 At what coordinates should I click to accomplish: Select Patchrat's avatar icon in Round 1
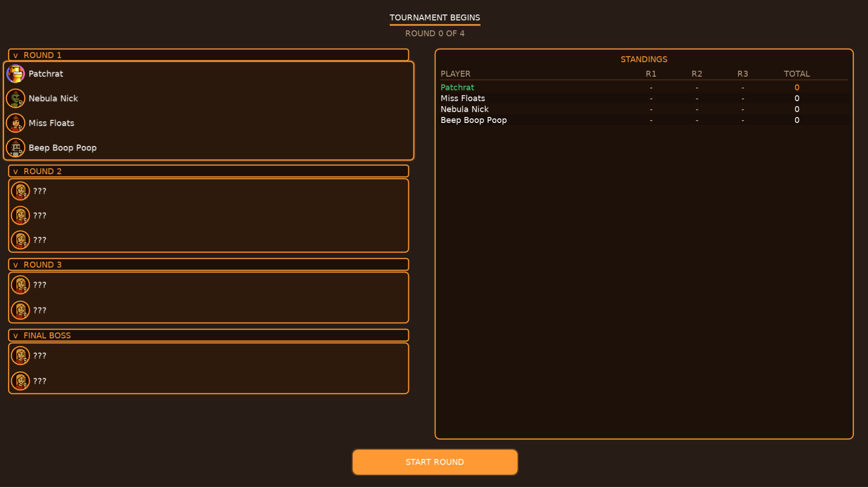16,74
